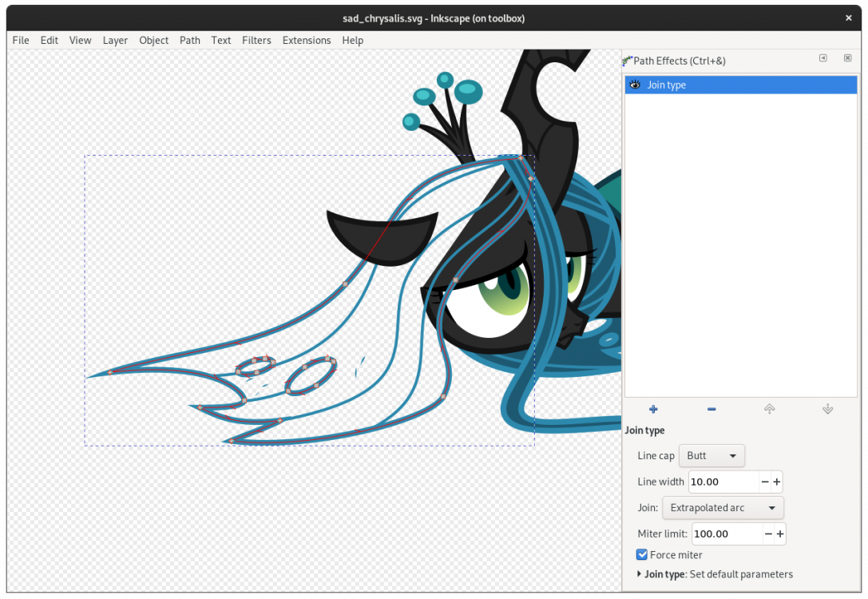Open the Path menu
The height and width of the screenshot is (599, 868).
pos(189,40)
